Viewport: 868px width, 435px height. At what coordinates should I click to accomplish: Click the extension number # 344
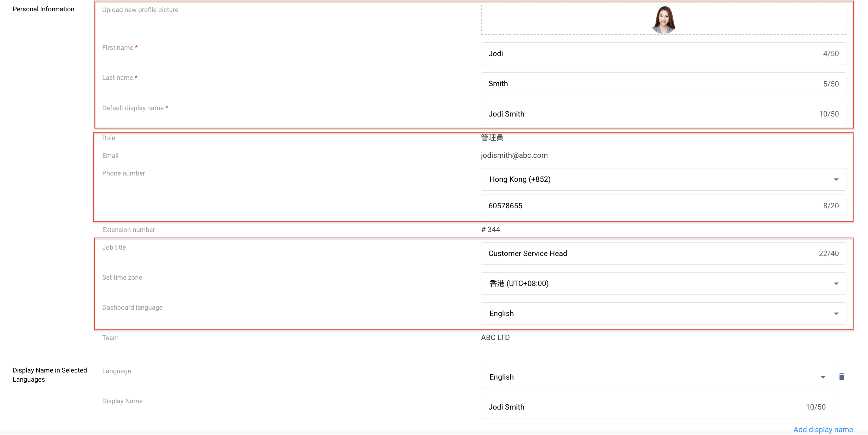tap(491, 230)
